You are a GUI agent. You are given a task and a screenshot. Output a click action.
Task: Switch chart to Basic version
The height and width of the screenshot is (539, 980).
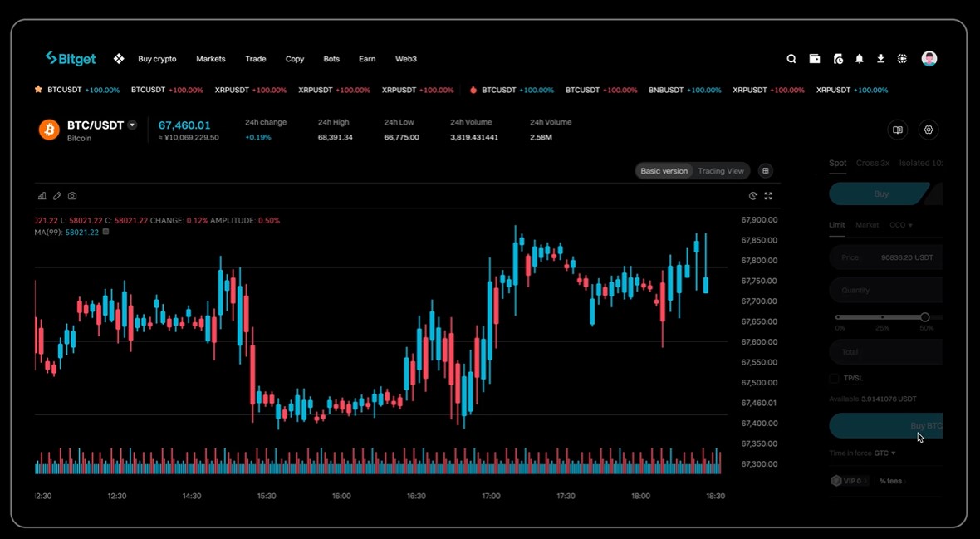click(x=664, y=171)
